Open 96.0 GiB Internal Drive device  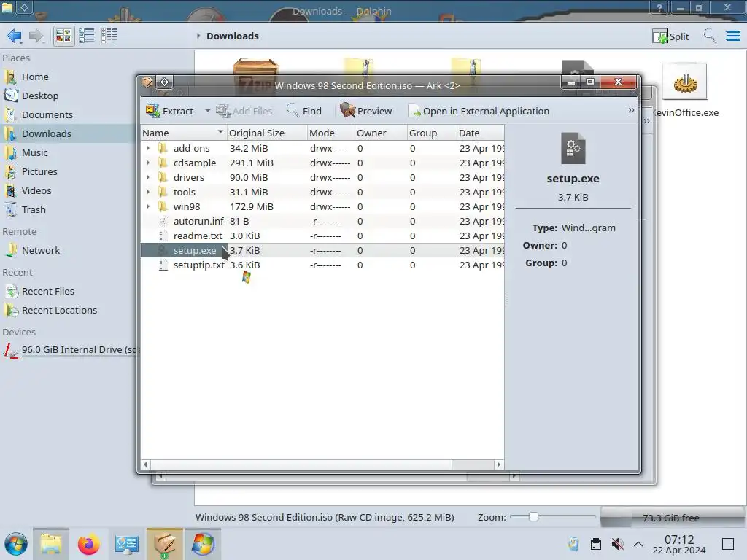[69, 350]
